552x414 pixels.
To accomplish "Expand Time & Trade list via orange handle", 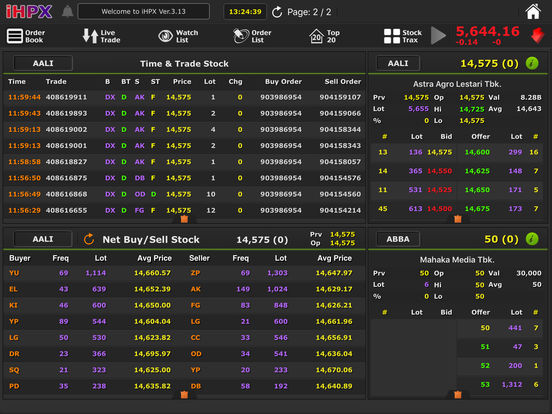I will point(184,219).
